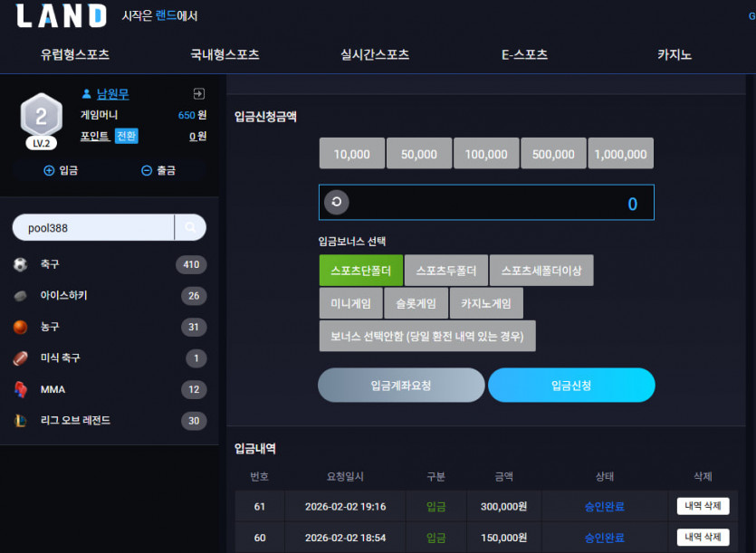Open the 실시간스포츠 menu
The width and height of the screenshot is (756, 553).
(375, 54)
